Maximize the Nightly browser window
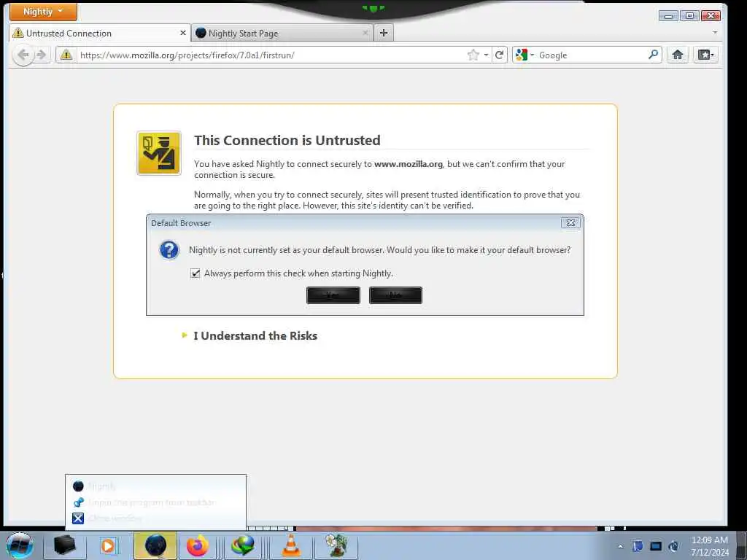Image resolution: width=747 pixels, height=560 pixels. pyautogui.click(x=689, y=16)
